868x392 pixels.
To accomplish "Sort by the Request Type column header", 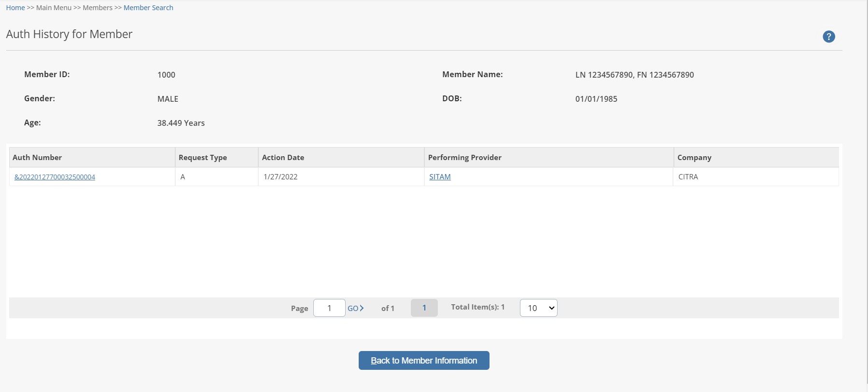I will tap(203, 158).
